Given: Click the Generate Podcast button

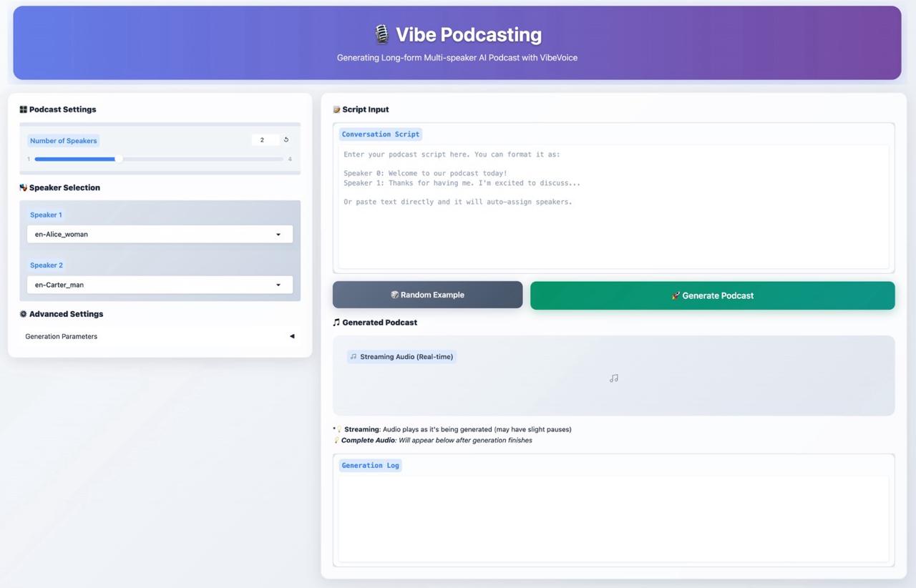Looking at the screenshot, I should pyautogui.click(x=712, y=295).
